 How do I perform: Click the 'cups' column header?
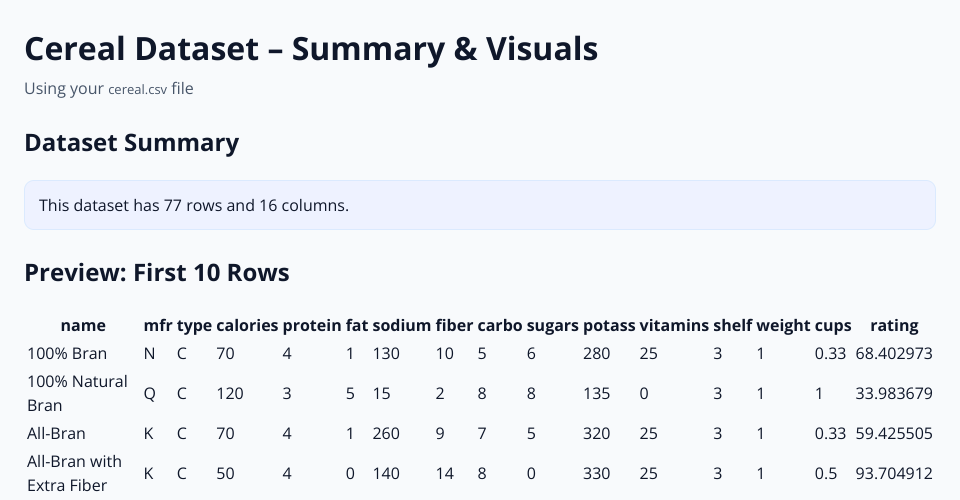(x=833, y=325)
